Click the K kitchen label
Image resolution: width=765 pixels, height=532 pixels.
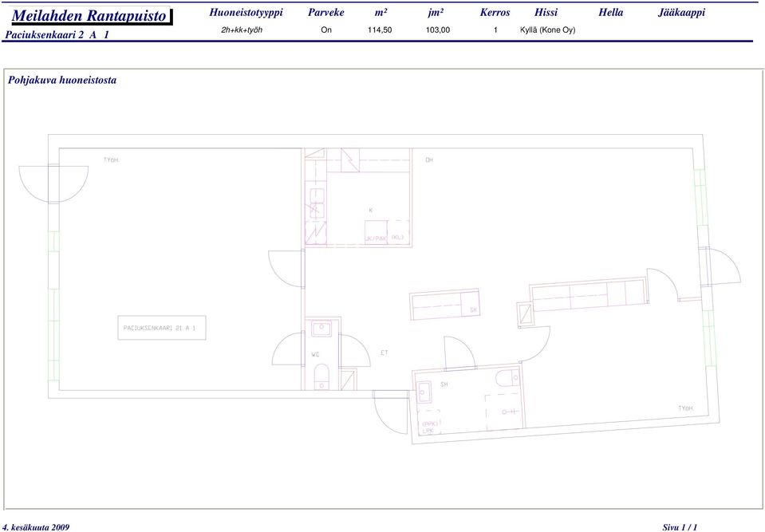tap(371, 210)
